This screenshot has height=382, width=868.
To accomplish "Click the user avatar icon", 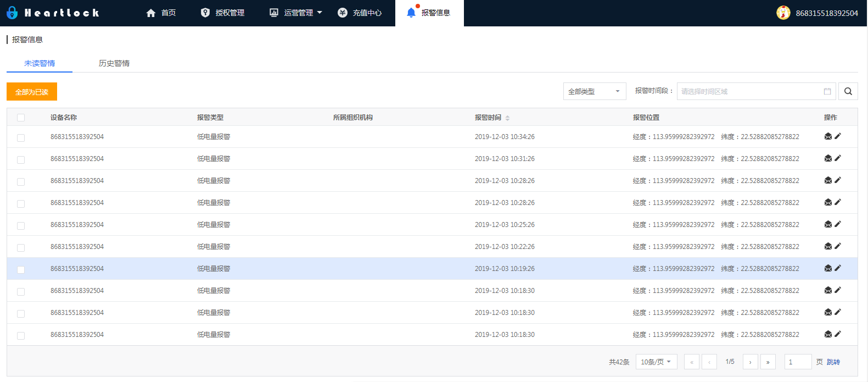I will (x=783, y=13).
